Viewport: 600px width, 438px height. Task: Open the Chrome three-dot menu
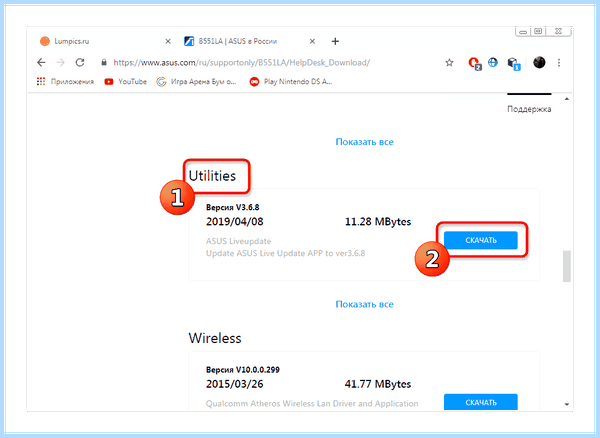coord(559,62)
